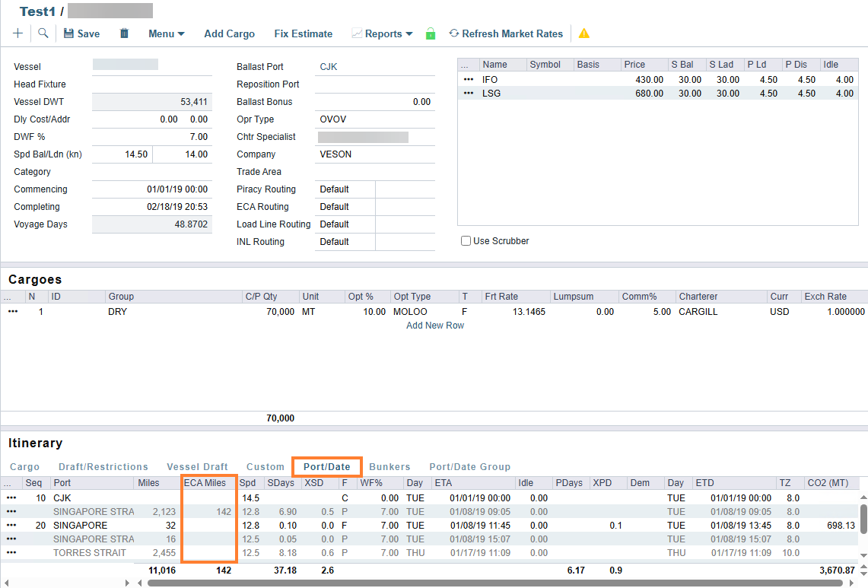Click the horizontal scrollbar in Itinerary

[x=494, y=583]
